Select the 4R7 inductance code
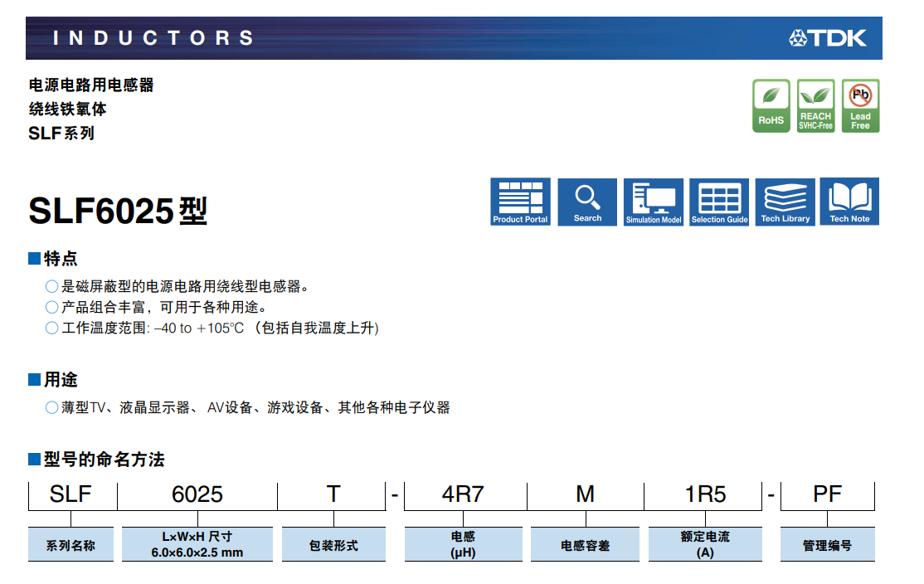 [x=463, y=494]
